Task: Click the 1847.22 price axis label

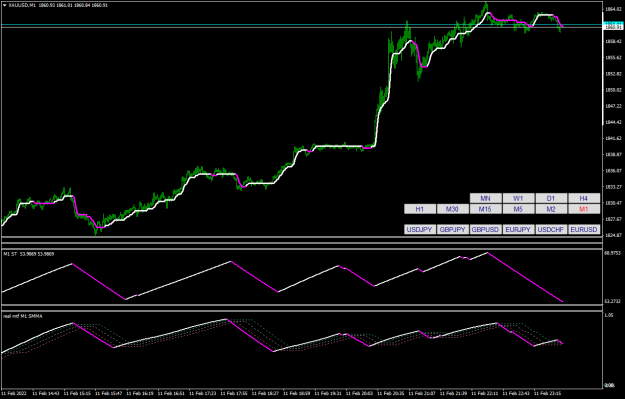Action: coord(613,106)
